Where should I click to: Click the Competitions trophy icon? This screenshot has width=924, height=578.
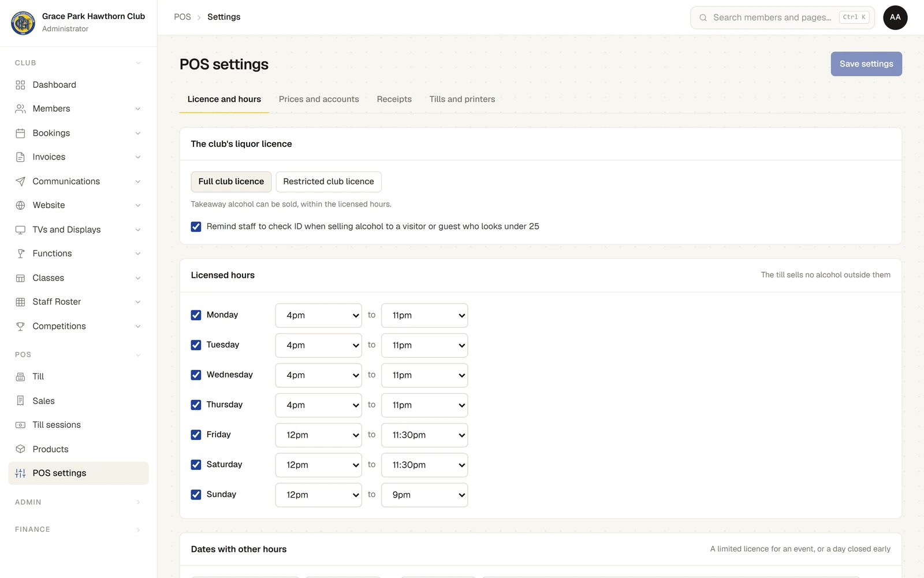point(20,326)
